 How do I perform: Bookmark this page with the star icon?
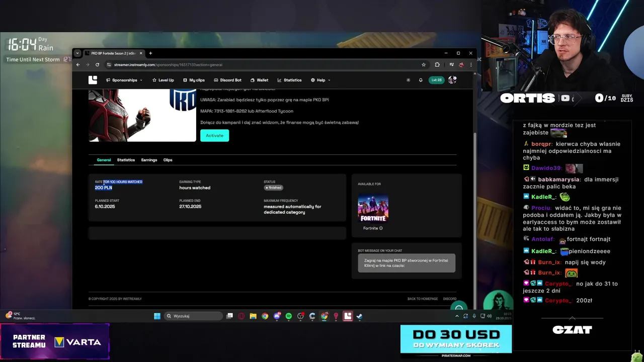pos(424,64)
